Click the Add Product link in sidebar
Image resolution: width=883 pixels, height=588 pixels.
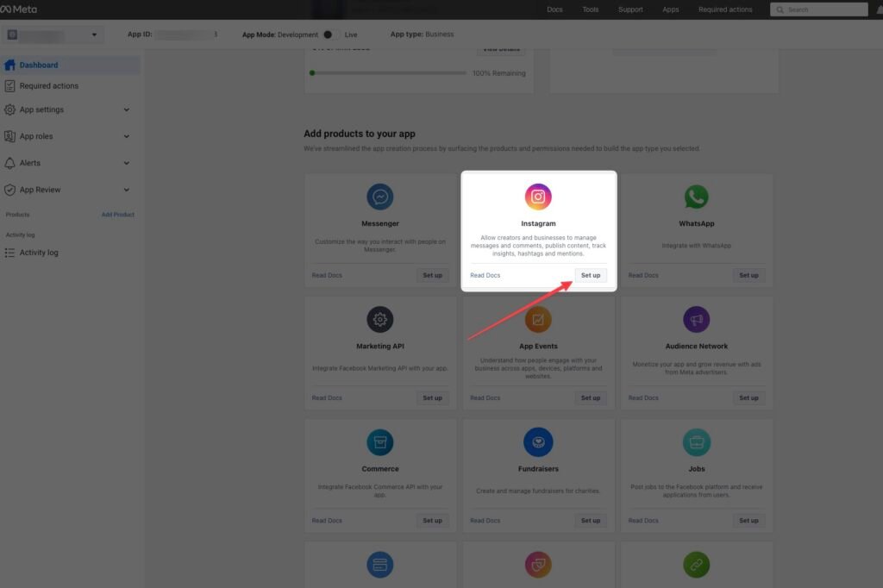(117, 215)
